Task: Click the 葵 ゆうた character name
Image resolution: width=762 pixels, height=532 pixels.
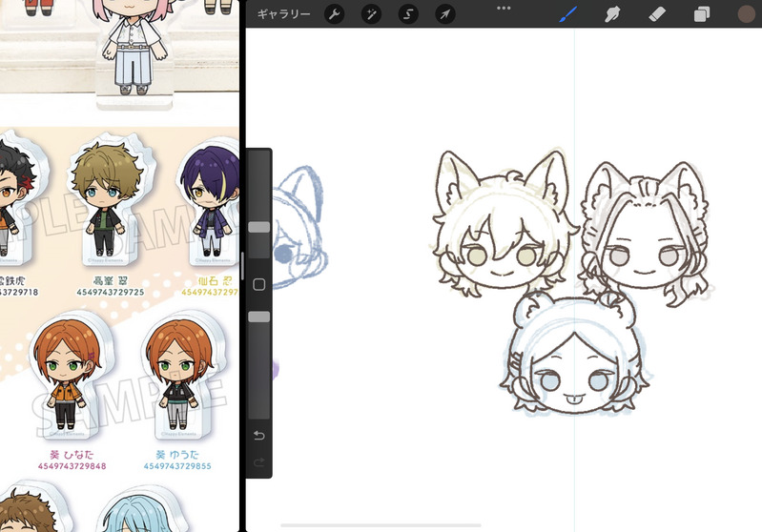Action: click(x=177, y=455)
